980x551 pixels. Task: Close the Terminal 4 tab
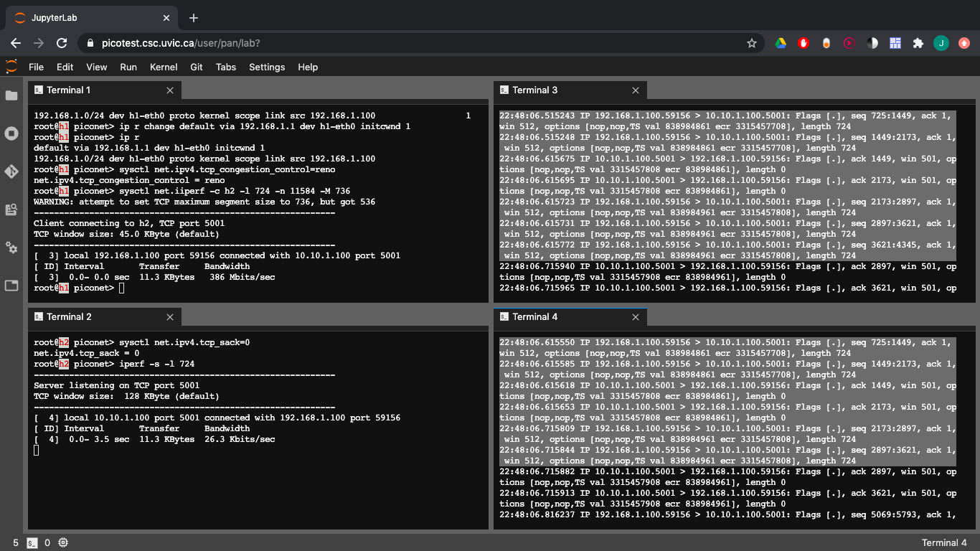[636, 317]
